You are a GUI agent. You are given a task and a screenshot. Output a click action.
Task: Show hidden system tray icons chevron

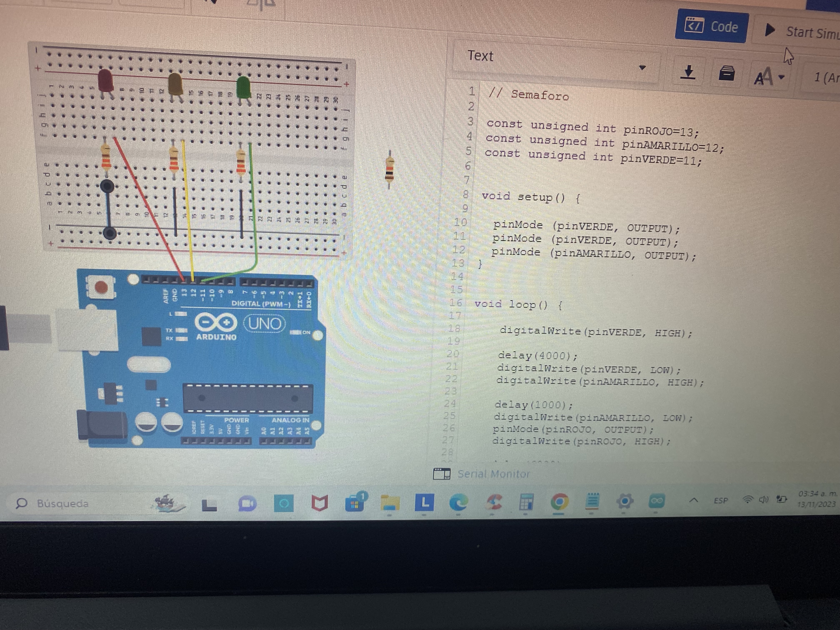[693, 500]
